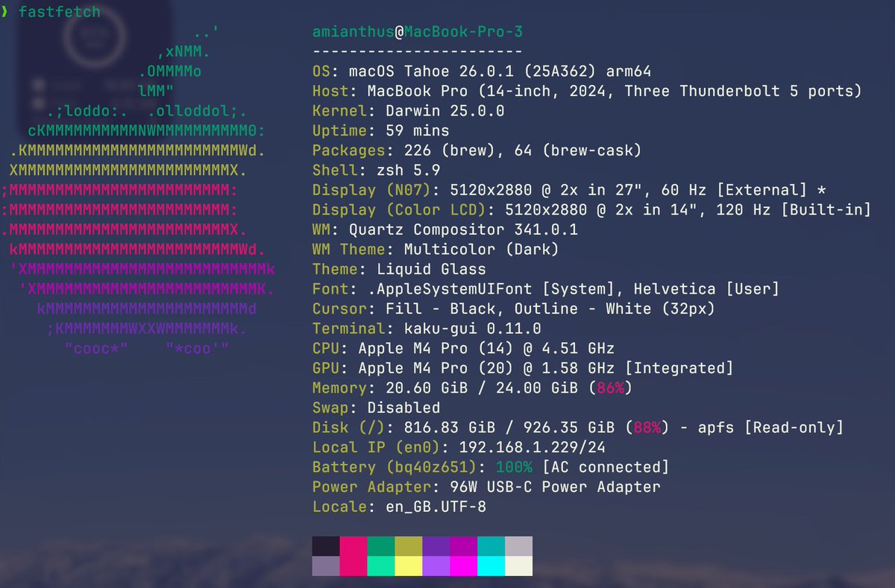Click the green prompt arrow symbol
This screenshot has width=895, height=588.
pyautogui.click(x=4, y=13)
